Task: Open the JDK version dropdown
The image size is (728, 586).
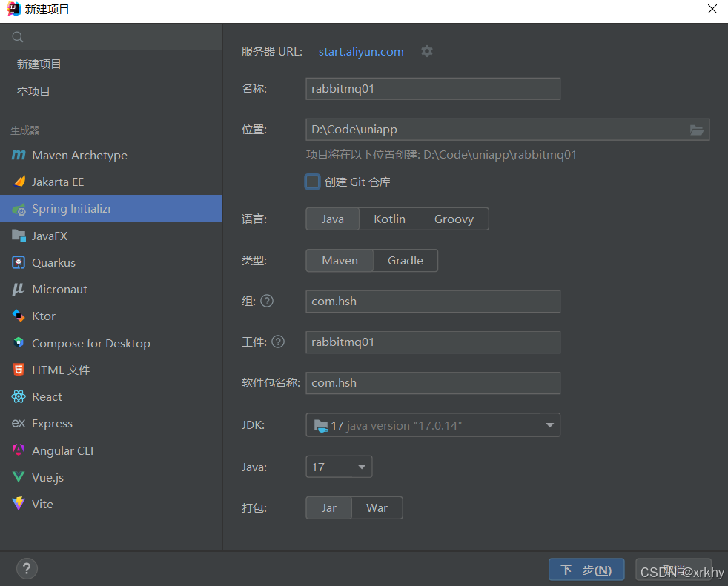Action: [x=433, y=425]
